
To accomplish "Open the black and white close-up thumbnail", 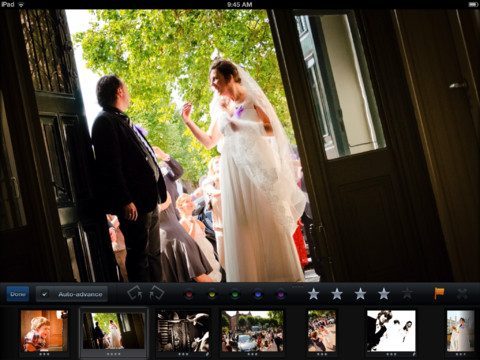I will click(183, 331).
